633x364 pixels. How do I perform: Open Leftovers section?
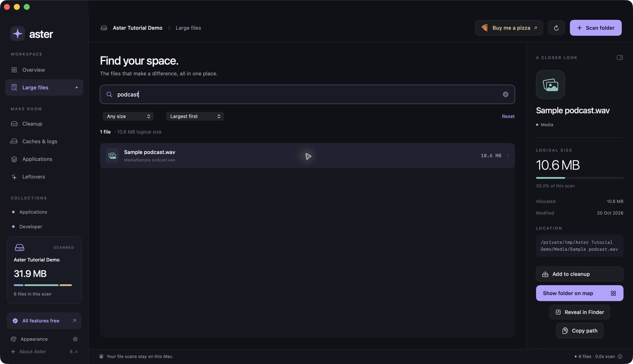44,176
